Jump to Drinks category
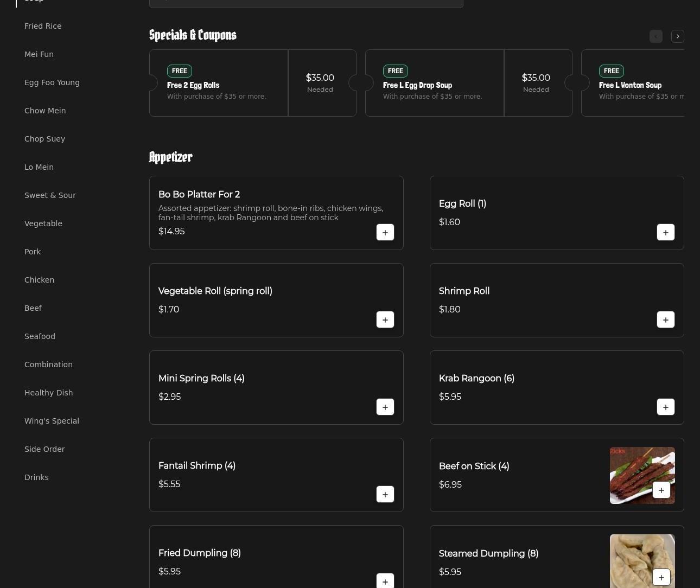 click(36, 477)
